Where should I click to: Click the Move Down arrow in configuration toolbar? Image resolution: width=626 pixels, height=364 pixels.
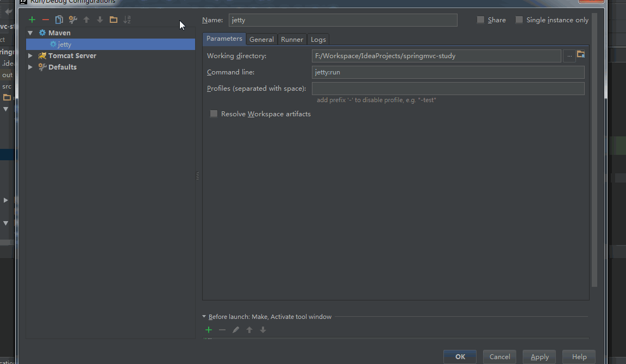click(x=100, y=20)
